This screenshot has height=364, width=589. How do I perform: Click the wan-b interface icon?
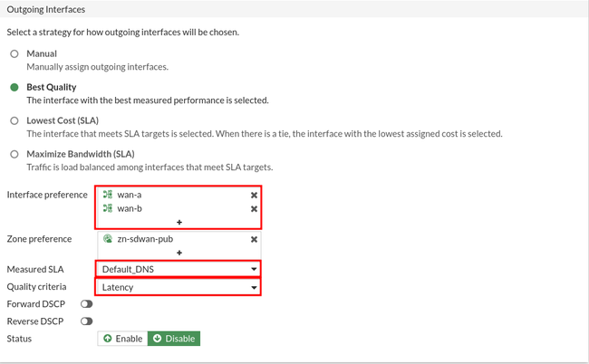108,208
